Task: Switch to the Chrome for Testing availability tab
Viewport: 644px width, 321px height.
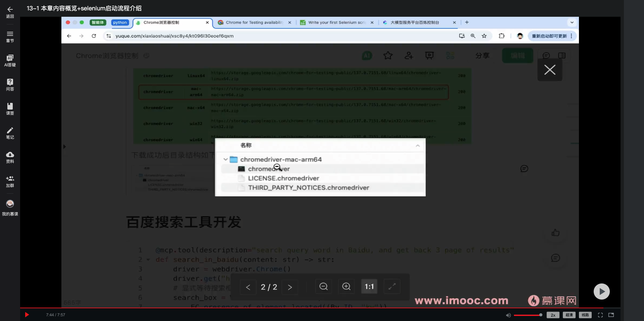Action: click(x=254, y=22)
